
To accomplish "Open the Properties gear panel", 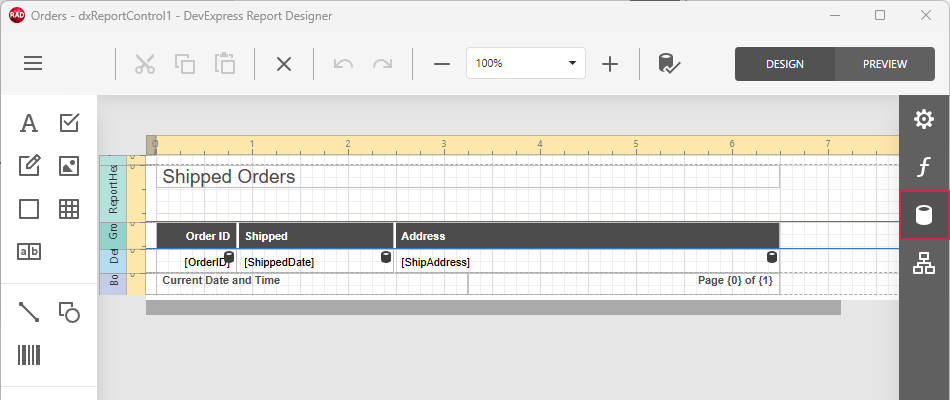I will pos(923,119).
